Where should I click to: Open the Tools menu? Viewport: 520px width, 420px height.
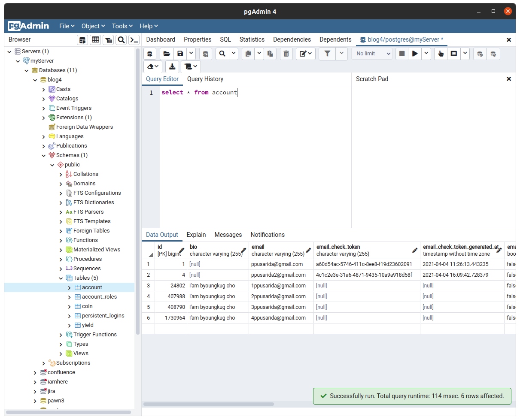122,26
